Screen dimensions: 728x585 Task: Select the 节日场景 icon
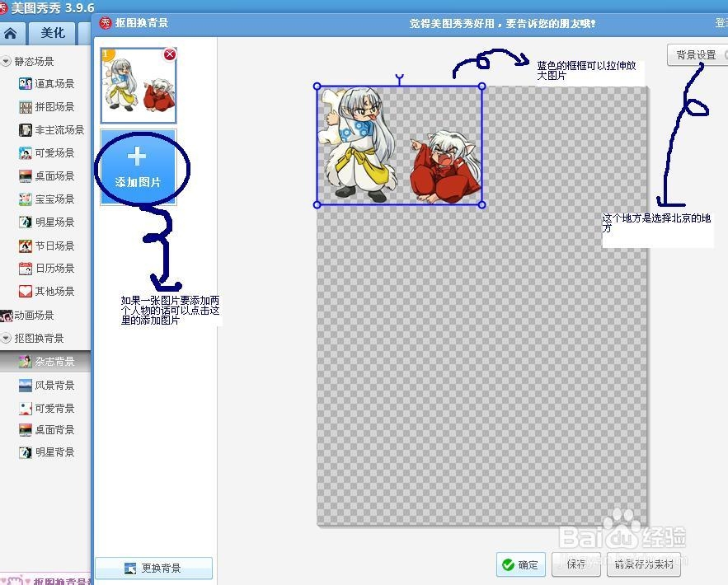(25, 246)
